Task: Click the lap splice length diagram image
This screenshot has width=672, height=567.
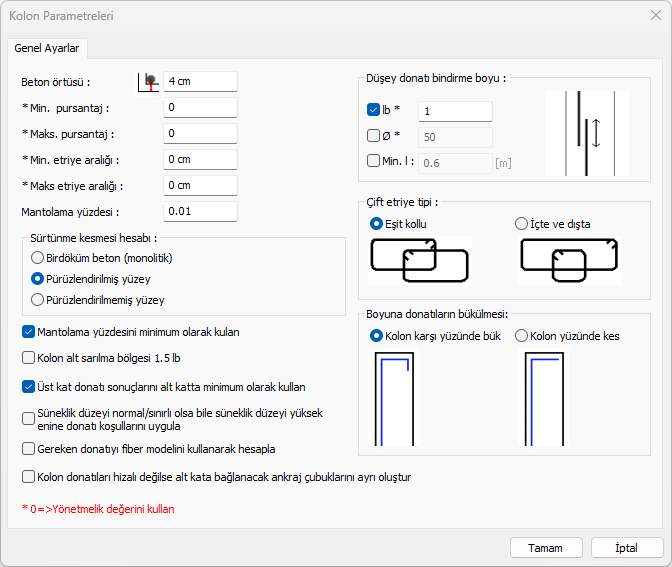Action: (586, 134)
